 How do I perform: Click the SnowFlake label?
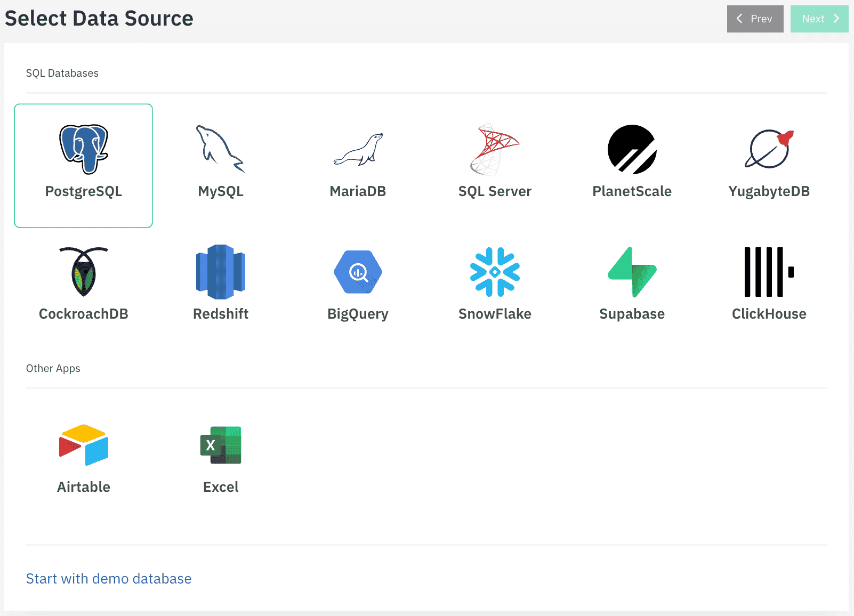(x=495, y=314)
